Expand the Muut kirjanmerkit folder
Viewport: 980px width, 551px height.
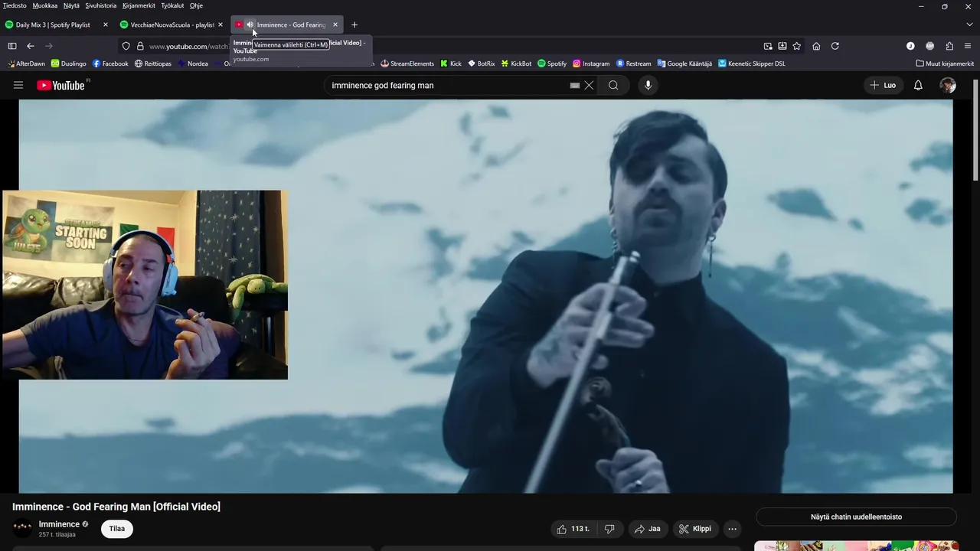(945, 64)
